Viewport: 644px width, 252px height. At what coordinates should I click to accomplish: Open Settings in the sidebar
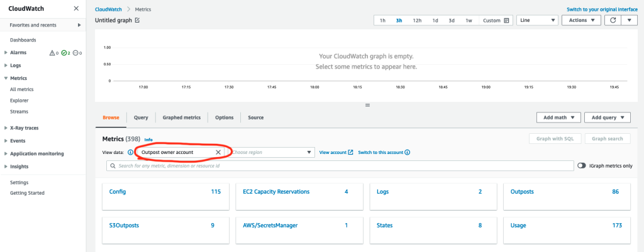[19, 182]
